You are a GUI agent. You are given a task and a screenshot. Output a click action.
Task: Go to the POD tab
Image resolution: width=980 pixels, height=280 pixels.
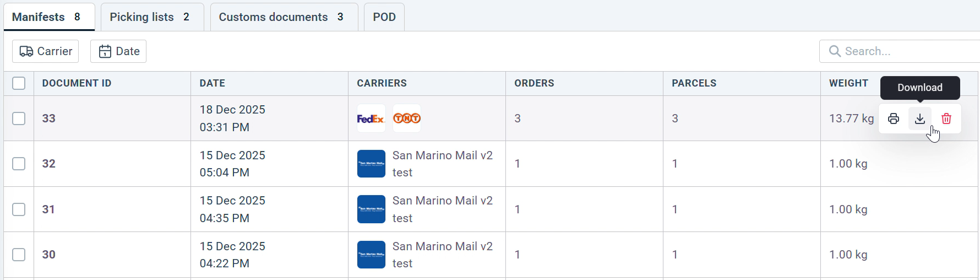pyautogui.click(x=384, y=17)
